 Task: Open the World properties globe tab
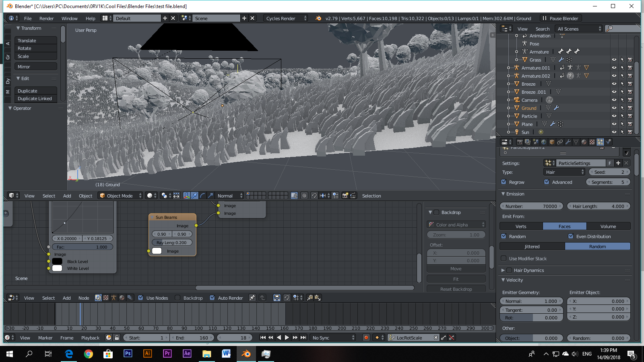544,142
